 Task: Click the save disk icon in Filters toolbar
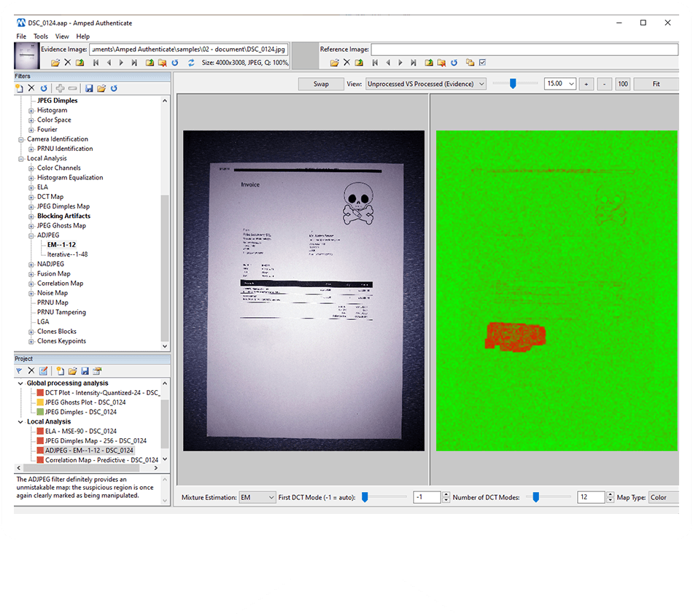[89, 88]
